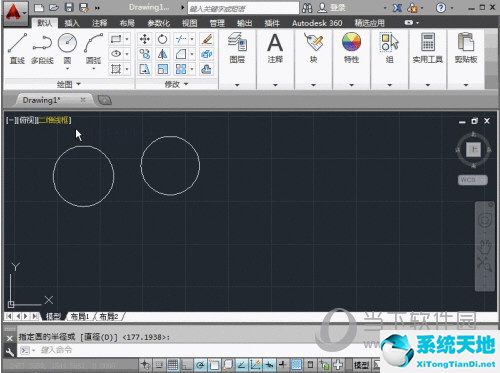Open the Hatch tool dropdown arrow
500x373 pixels.
[x=127, y=69]
